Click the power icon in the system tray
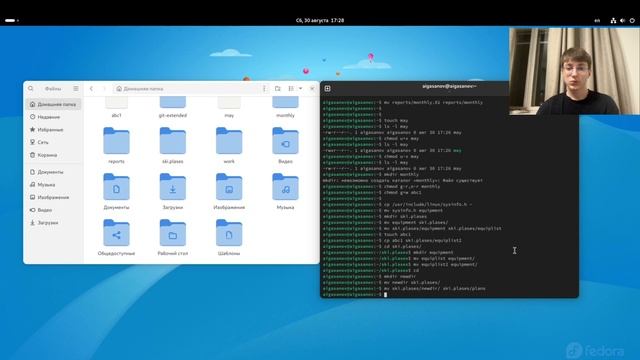 coord(632,20)
